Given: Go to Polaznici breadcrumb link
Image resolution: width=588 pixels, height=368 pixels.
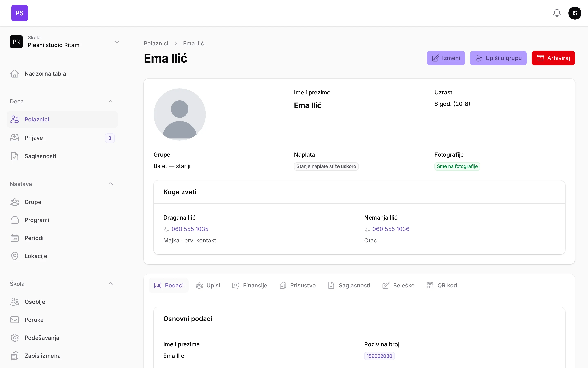Looking at the screenshot, I should (156, 43).
